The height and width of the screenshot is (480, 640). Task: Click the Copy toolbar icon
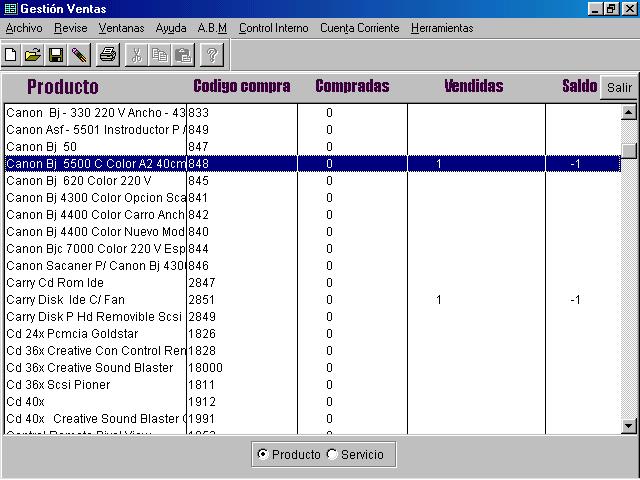pos(160,55)
